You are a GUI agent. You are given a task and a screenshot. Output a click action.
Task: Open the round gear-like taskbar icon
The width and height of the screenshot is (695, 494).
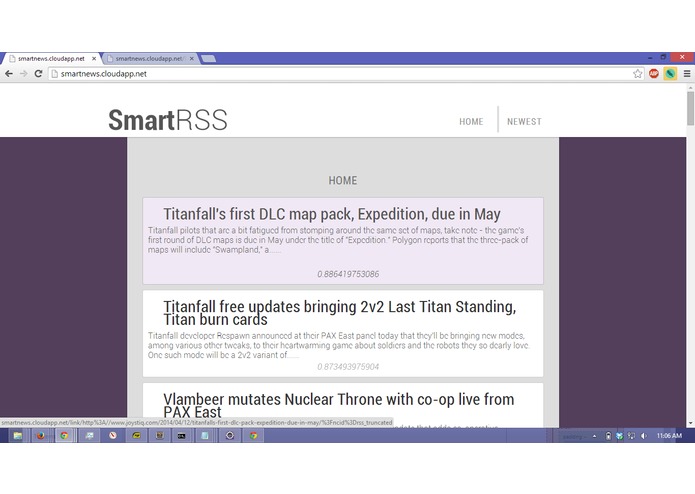point(230,436)
